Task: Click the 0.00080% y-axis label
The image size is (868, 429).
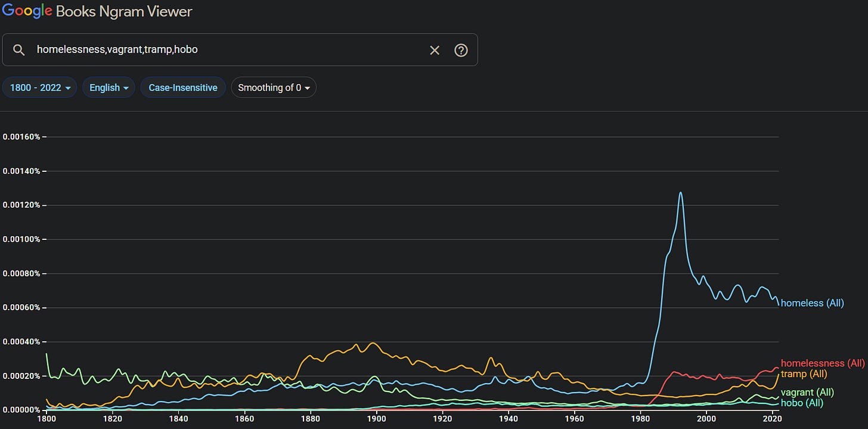Action: click(x=21, y=274)
